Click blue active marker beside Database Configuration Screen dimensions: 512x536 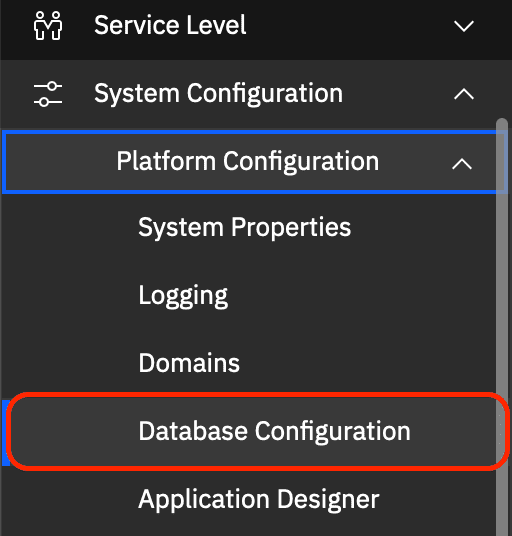5,432
